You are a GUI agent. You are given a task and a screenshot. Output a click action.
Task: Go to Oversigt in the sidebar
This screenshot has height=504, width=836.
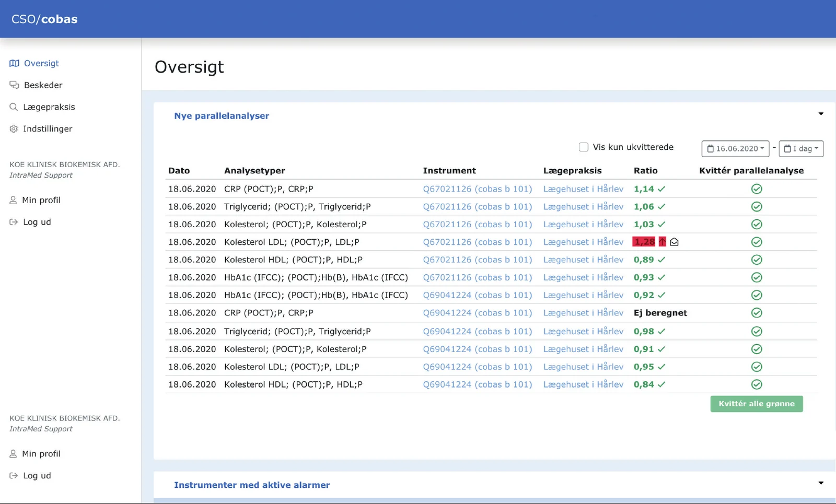click(34, 63)
